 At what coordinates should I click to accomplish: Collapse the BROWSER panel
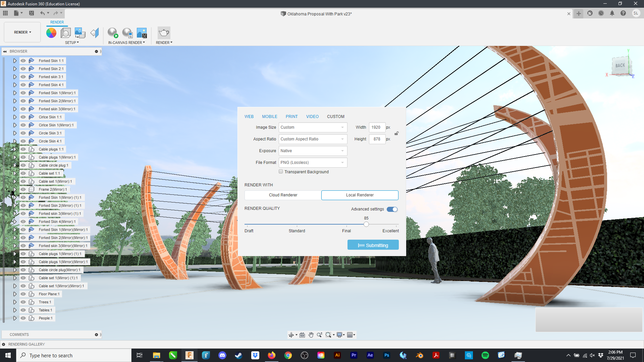point(5,51)
